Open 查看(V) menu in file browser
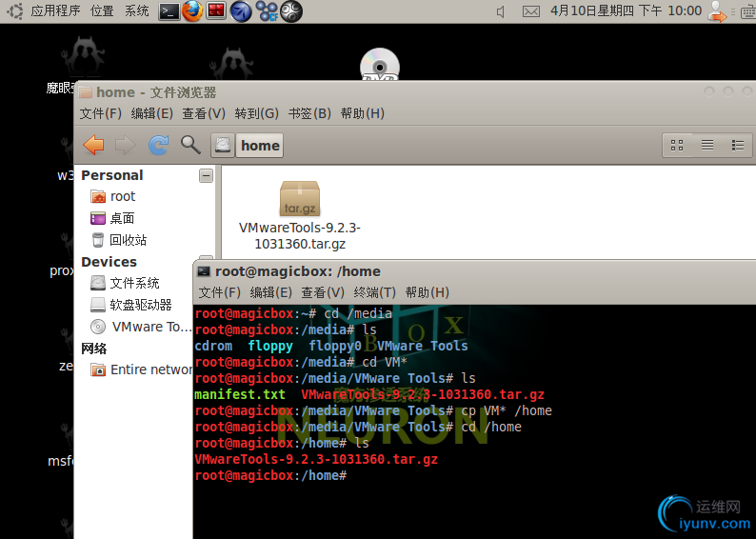The height and width of the screenshot is (539, 756). [204, 113]
